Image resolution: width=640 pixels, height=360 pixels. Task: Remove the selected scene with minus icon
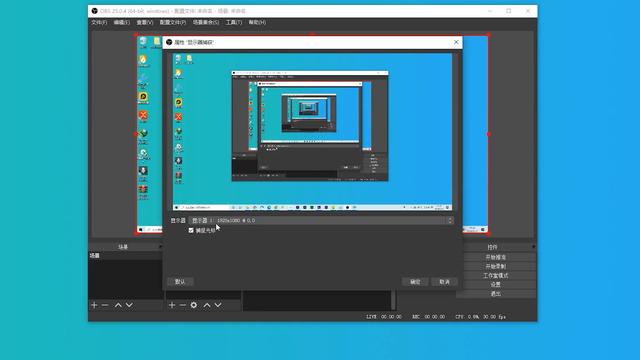[105, 305]
